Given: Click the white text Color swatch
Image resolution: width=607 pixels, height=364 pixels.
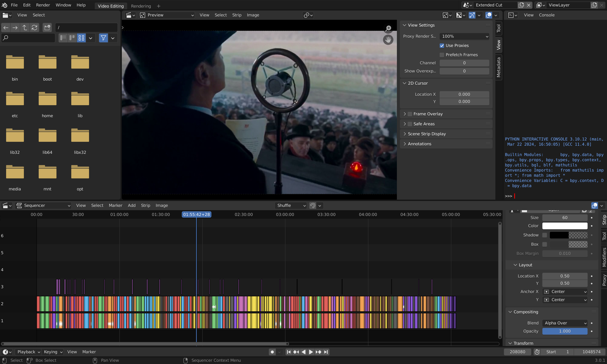Looking at the screenshot, I should tap(565, 226).
